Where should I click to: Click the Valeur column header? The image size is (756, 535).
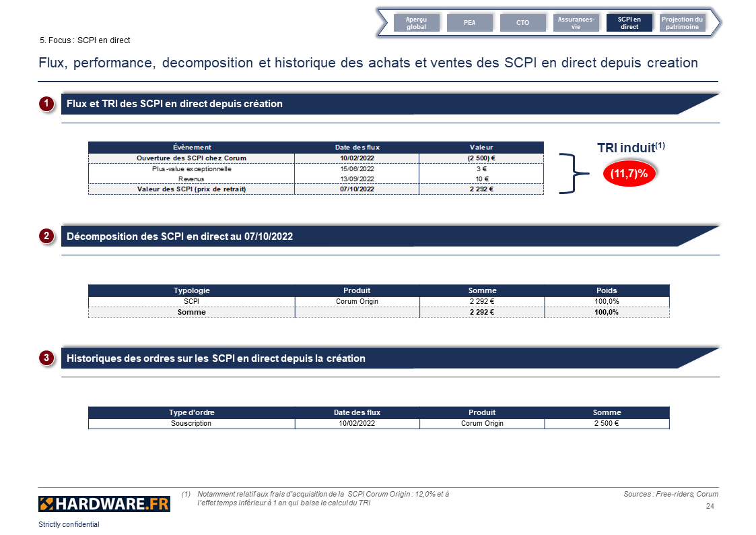click(481, 147)
